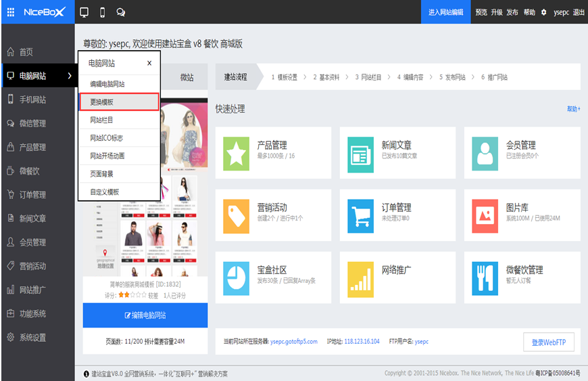Click the template star rating
This screenshot has width=588, height=381.
click(x=132, y=295)
